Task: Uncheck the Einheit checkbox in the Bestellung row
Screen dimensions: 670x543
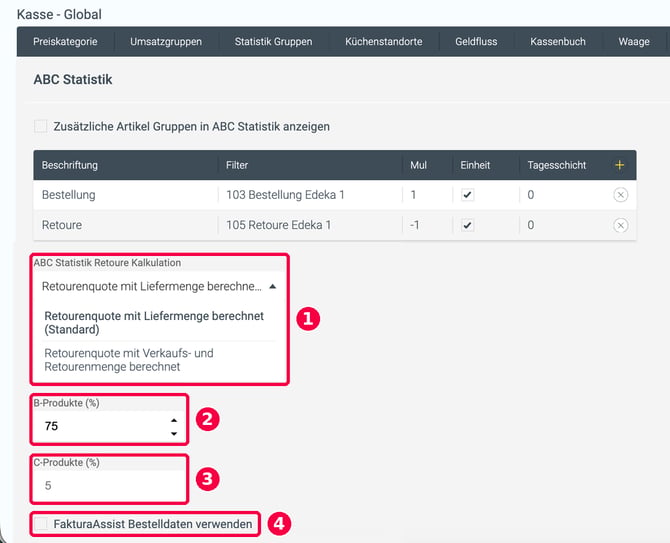Action: pos(467,195)
